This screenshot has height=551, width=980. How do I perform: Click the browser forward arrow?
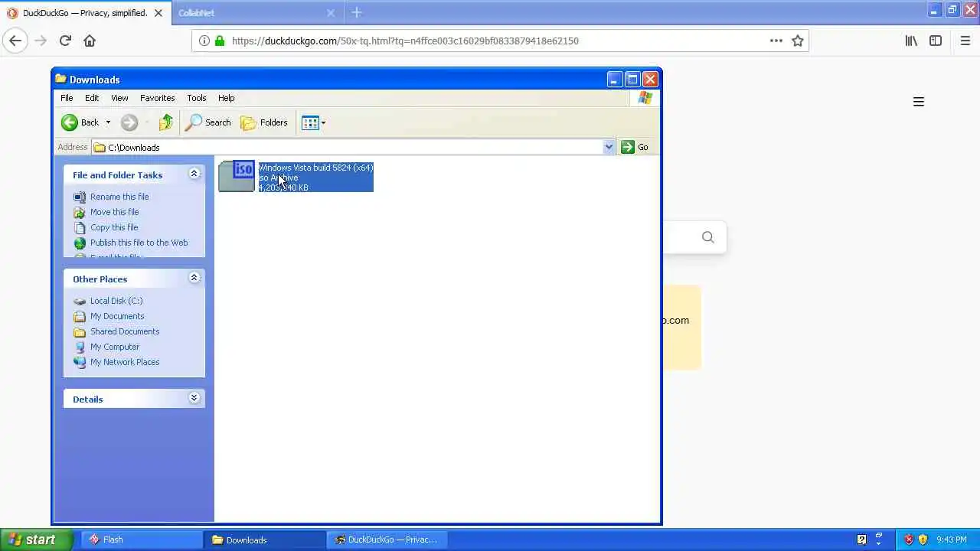41,41
